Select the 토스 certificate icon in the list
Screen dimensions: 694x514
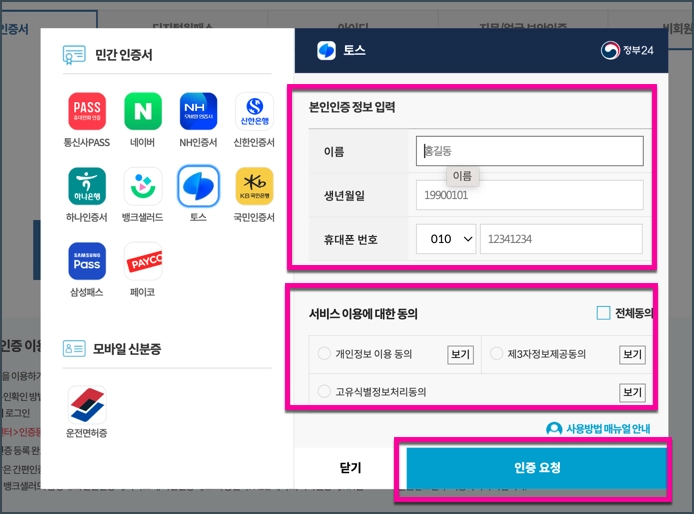[198, 186]
